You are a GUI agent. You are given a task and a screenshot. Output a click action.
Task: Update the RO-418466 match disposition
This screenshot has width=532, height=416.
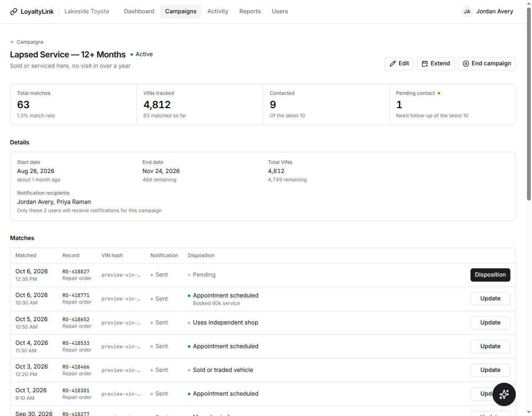pos(490,370)
